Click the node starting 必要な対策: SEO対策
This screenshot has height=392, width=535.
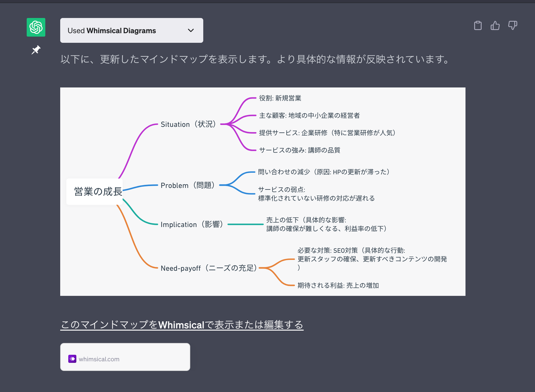click(x=372, y=259)
